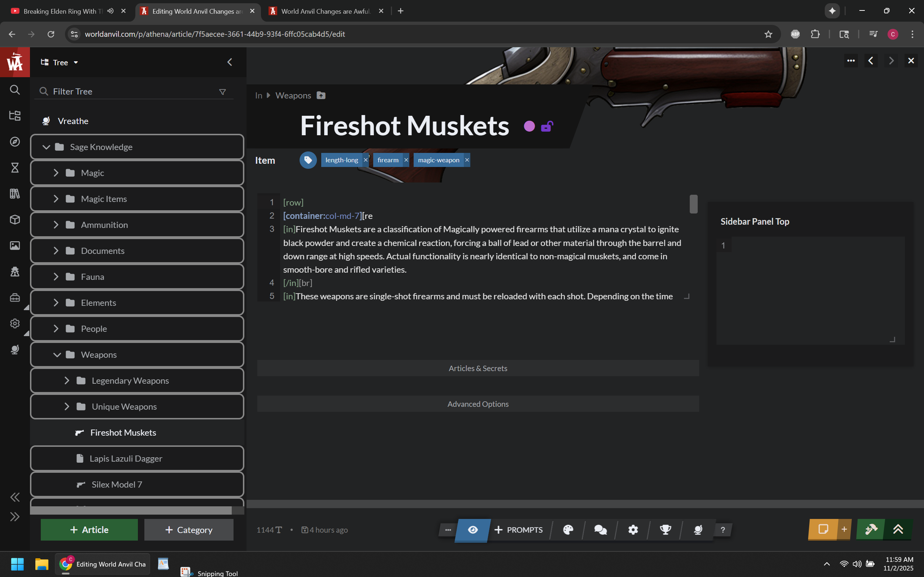The width and height of the screenshot is (924, 577).
Task: Expand the Advanced Options section
Action: click(x=478, y=404)
